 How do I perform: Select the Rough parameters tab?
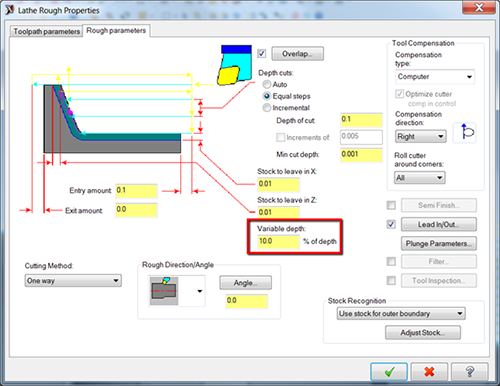[116, 30]
